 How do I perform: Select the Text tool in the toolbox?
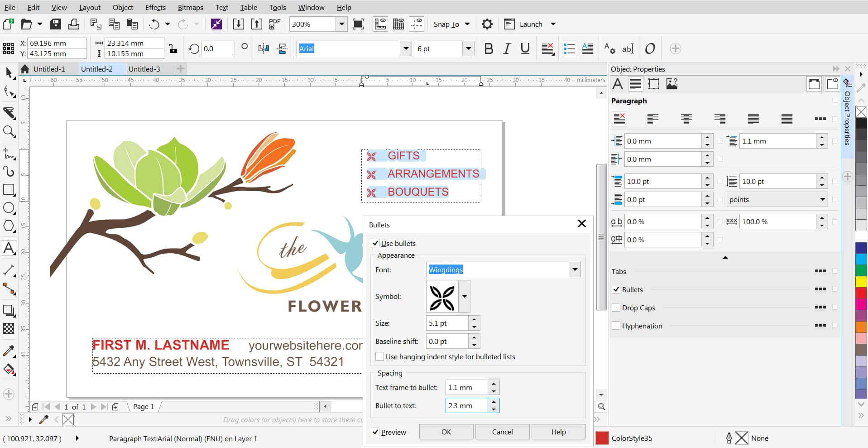coord(9,248)
